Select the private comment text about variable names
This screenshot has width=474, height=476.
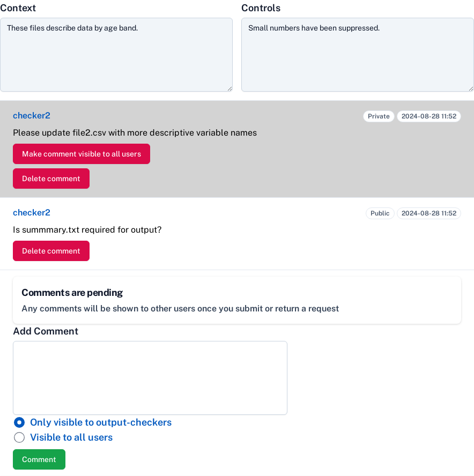pos(135,133)
